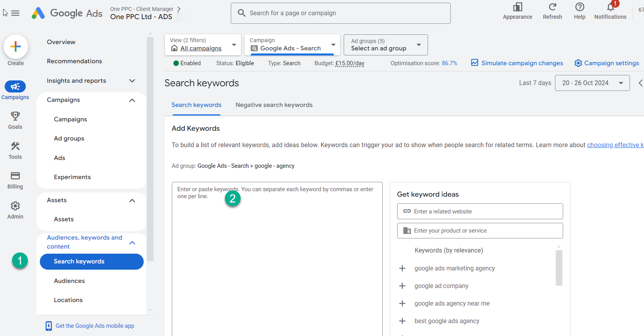The height and width of the screenshot is (336, 644).
Task: Click Enter your product or service field
Action: point(480,231)
